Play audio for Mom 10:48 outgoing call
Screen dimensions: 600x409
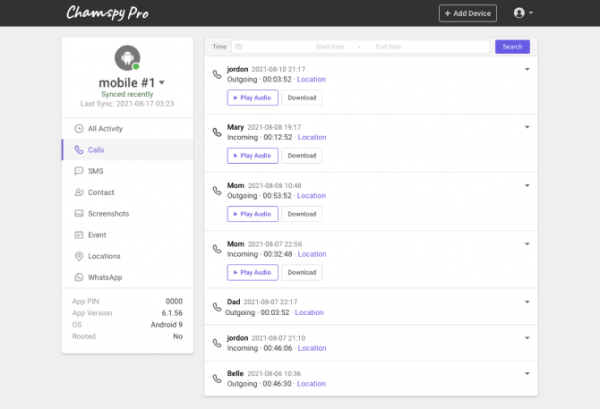[253, 214]
